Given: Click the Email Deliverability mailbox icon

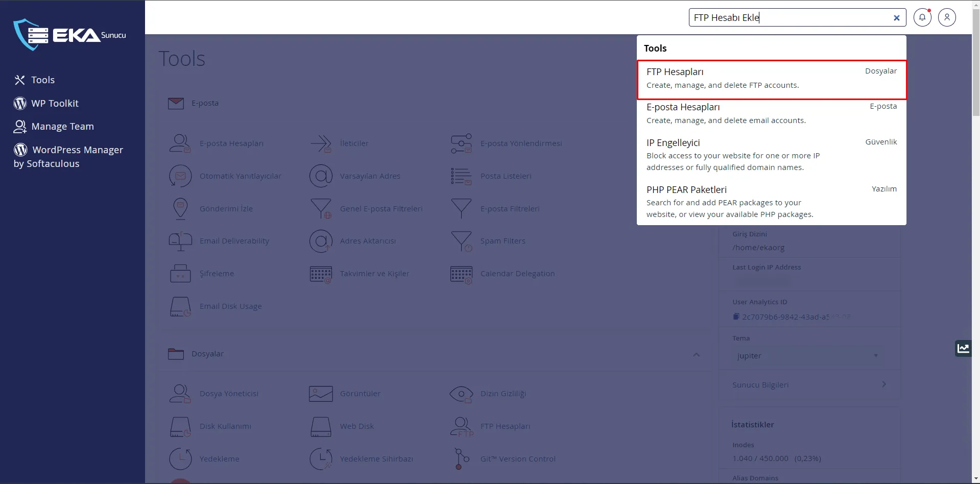Looking at the screenshot, I should pyautogui.click(x=180, y=241).
